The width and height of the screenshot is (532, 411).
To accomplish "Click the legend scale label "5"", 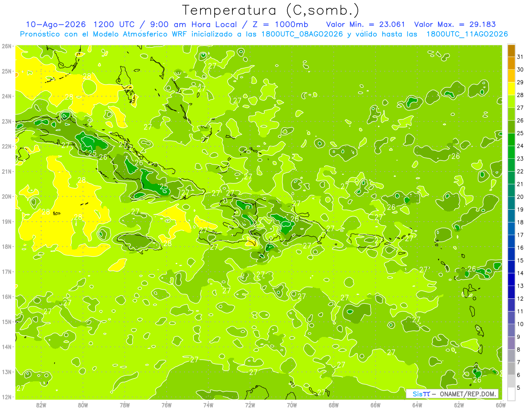I will click(x=519, y=388).
